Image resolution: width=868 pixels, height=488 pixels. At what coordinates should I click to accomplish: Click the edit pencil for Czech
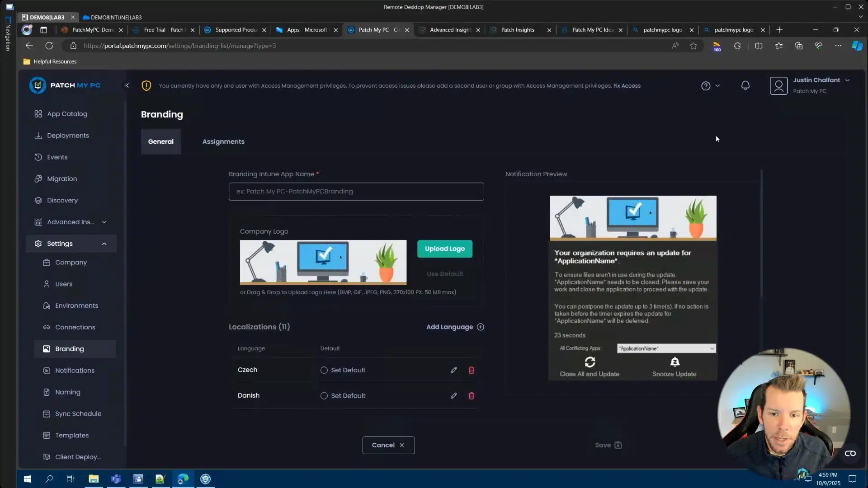coord(453,370)
